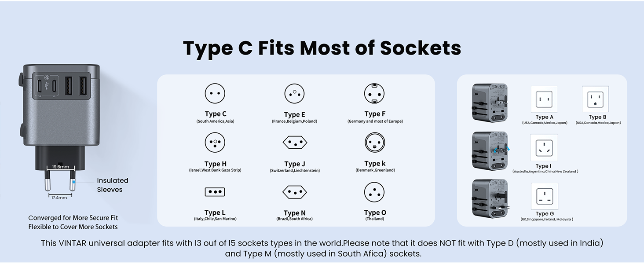Click the Type A wall socket image
The height and width of the screenshot is (264, 644).
544,99
